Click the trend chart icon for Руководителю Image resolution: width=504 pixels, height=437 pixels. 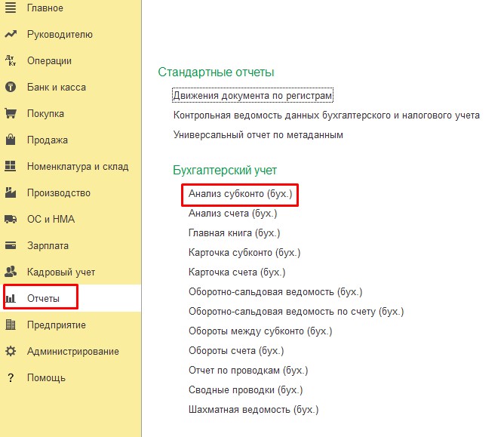(x=11, y=34)
